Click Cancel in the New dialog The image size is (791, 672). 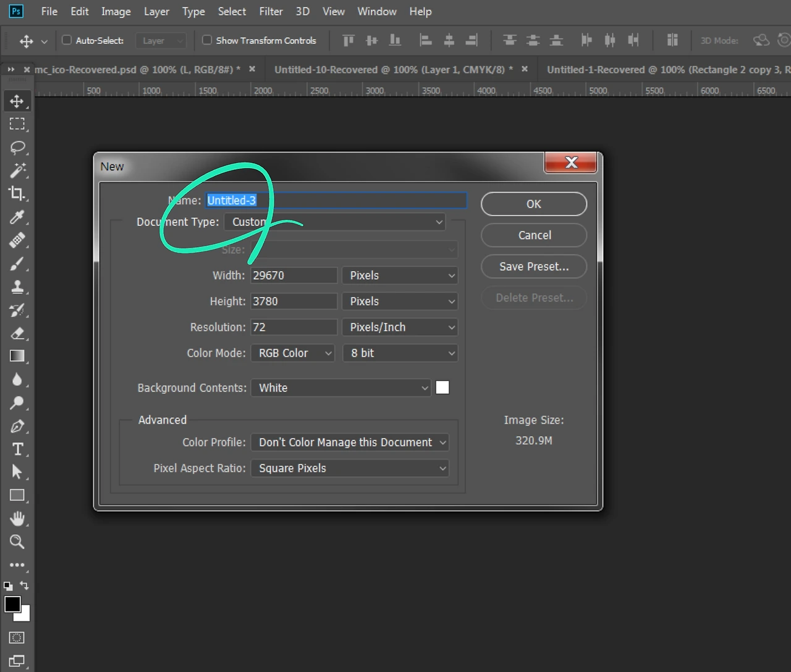point(534,235)
